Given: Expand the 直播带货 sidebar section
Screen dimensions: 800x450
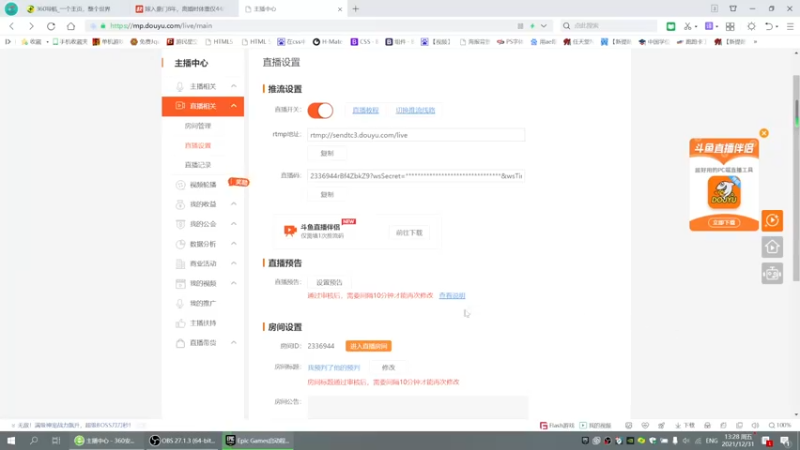Looking at the screenshot, I should coord(234,343).
